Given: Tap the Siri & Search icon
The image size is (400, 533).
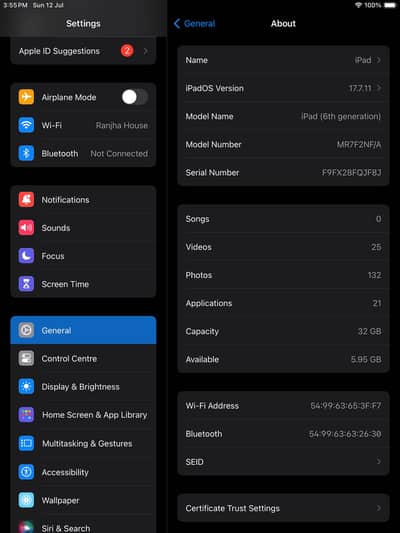Looking at the screenshot, I should pyautogui.click(x=26, y=527).
